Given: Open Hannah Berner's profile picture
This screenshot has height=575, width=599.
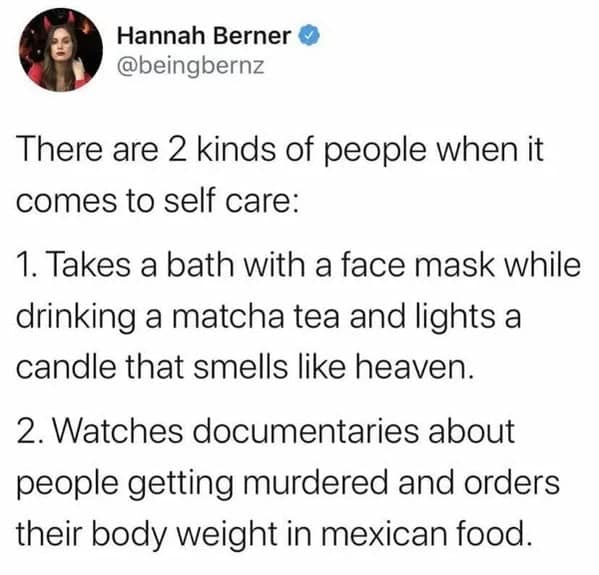Looking at the screenshot, I should (x=61, y=50).
